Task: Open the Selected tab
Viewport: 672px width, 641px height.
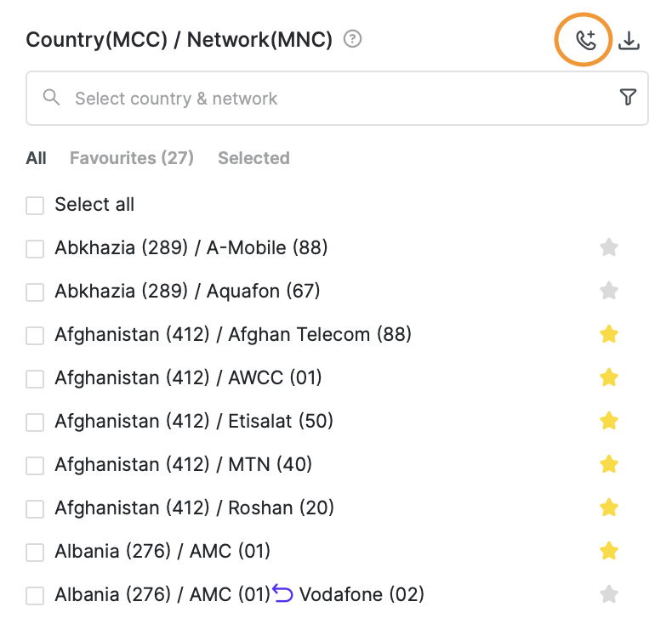Action: pyautogui.click(x=253, y=158)
